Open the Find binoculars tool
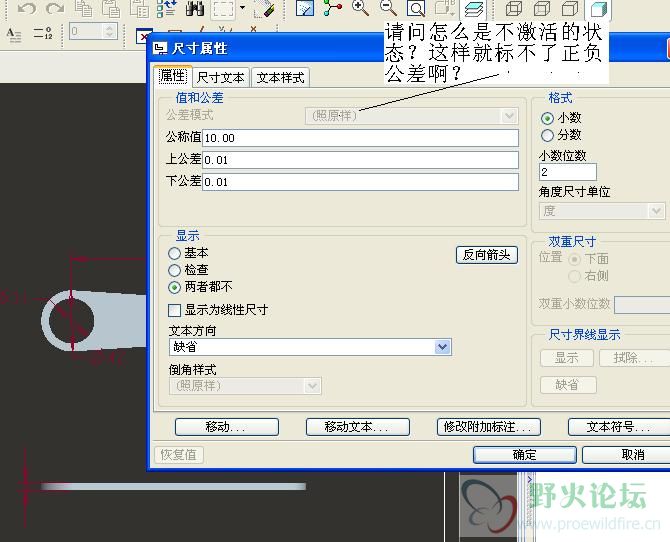The width and height of the screenshot is (670, 542). [195, 9]
